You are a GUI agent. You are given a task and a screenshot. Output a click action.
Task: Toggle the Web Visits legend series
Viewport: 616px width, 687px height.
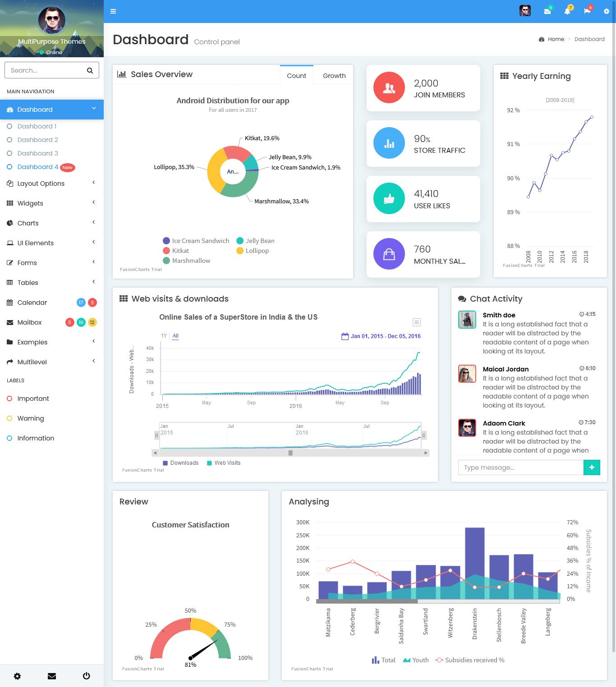pyautogui.click(x=224, y=463)
